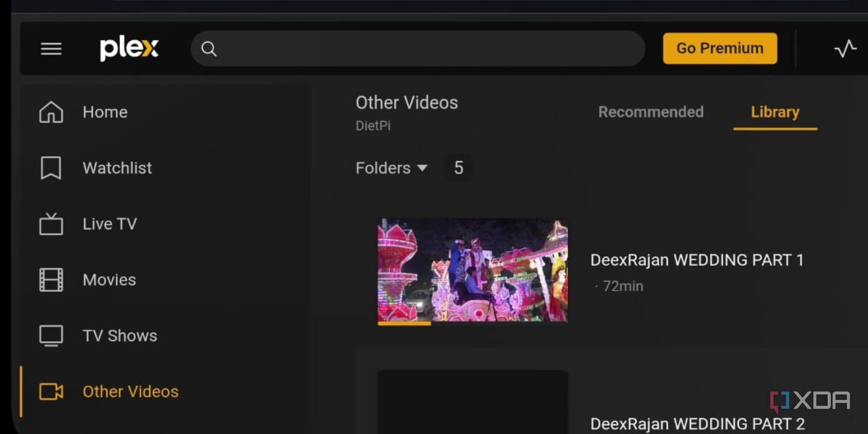Go to Home in sidebar
The height and width of the screenshot is (434, 868).
coord(105,112)
